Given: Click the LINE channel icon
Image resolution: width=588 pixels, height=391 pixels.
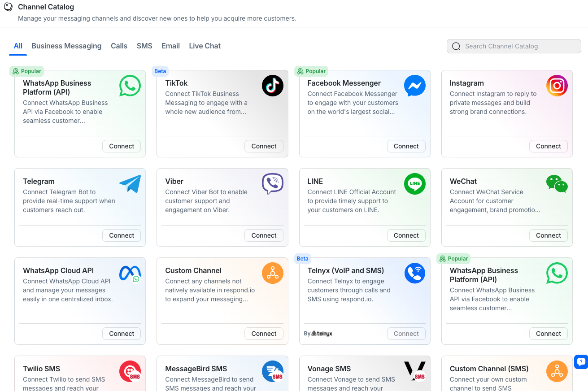Looking at the screenshot, I should point(414,184).
